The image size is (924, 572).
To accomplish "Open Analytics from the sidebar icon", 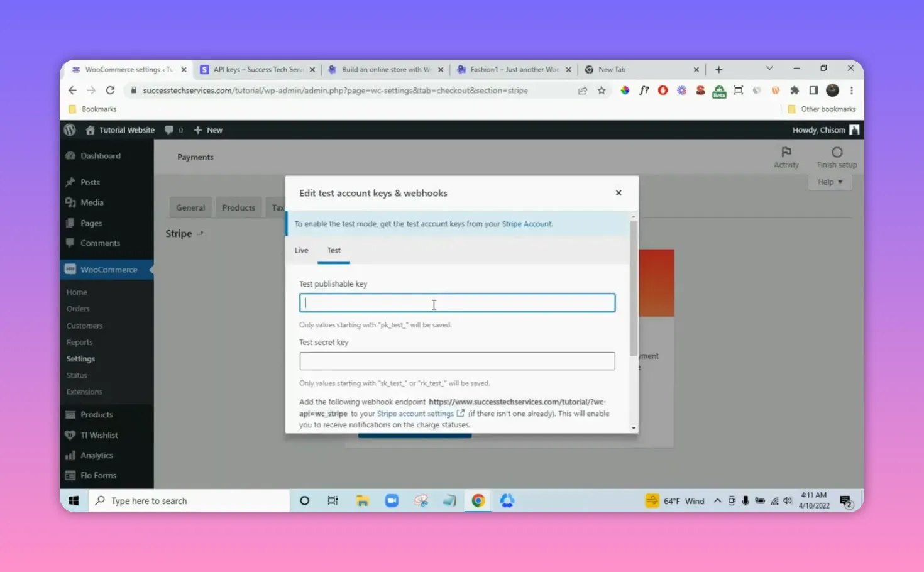I will (70, 455).
